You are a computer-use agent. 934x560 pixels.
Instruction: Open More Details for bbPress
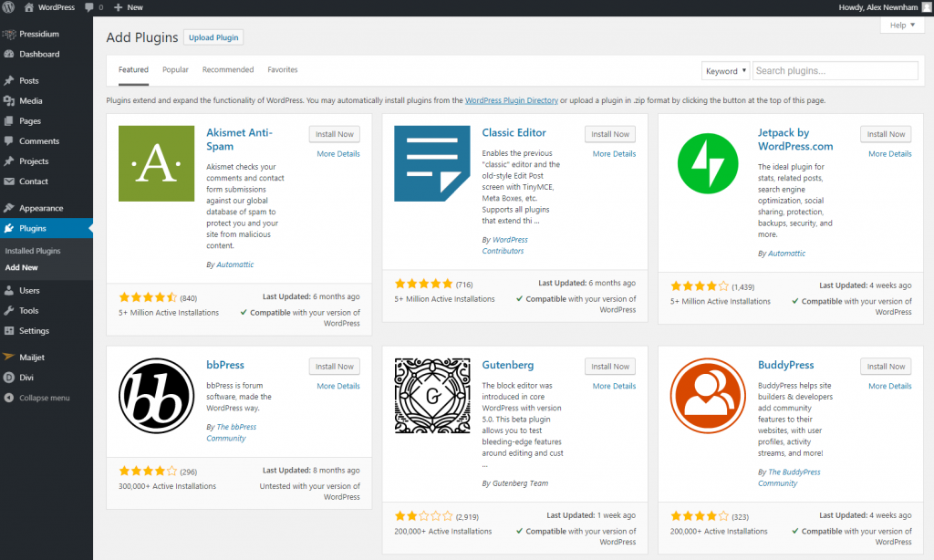(338, 386)
